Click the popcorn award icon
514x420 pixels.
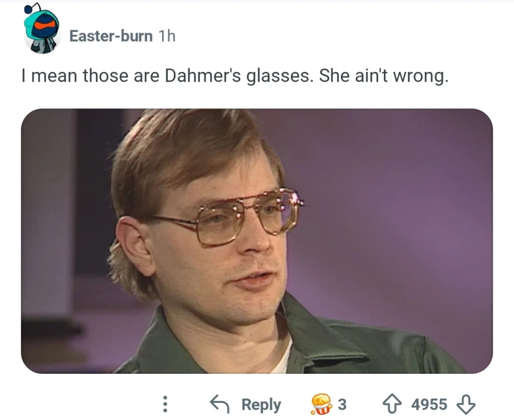[x=320, y=405]
